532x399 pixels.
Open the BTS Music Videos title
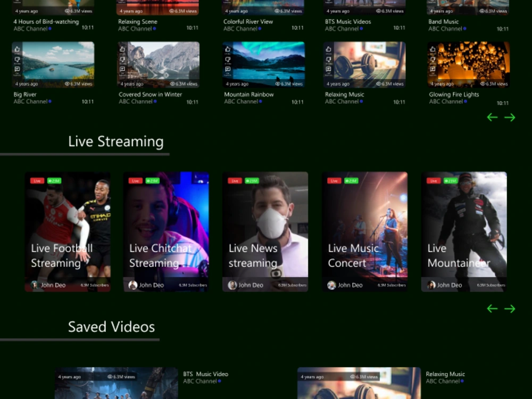(348, 22)
